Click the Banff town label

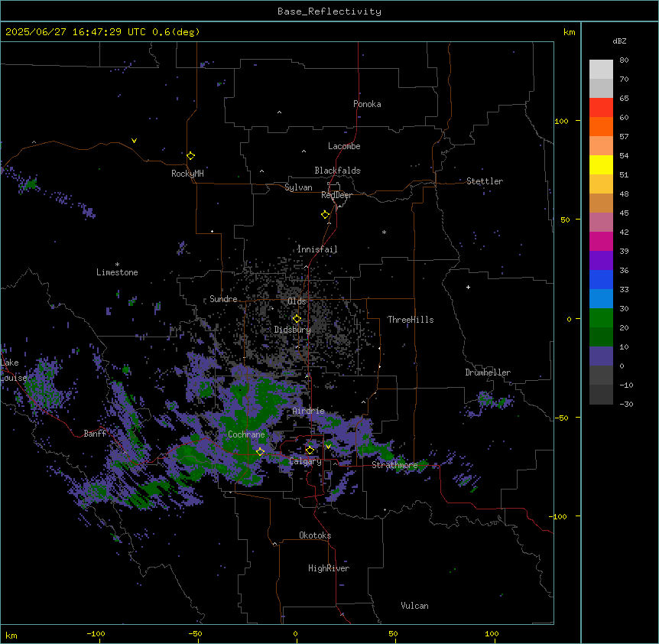(95, 434)
